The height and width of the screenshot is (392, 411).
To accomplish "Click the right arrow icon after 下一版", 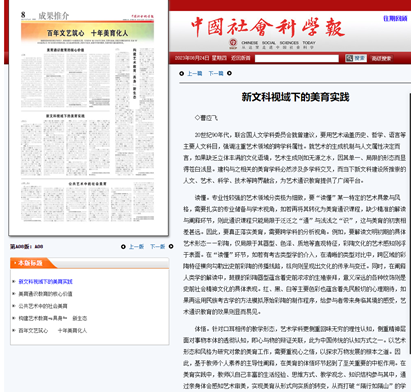I will point(171,246).
